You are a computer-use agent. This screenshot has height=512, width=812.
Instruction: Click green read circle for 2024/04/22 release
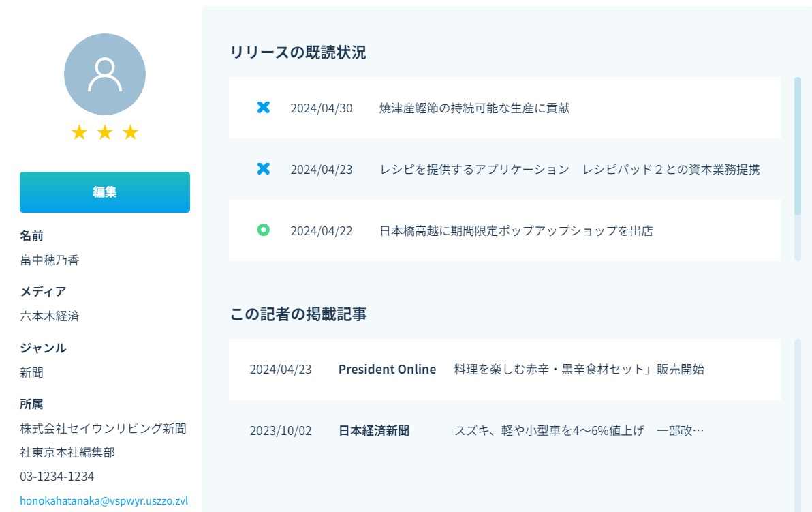[x=264, y=230]
